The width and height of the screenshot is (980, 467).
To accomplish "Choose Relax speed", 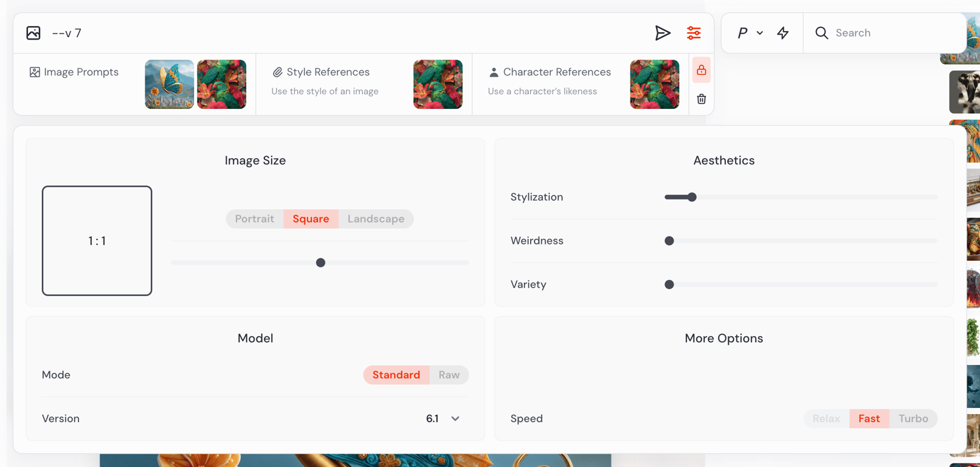I will (x=826, y=418).
